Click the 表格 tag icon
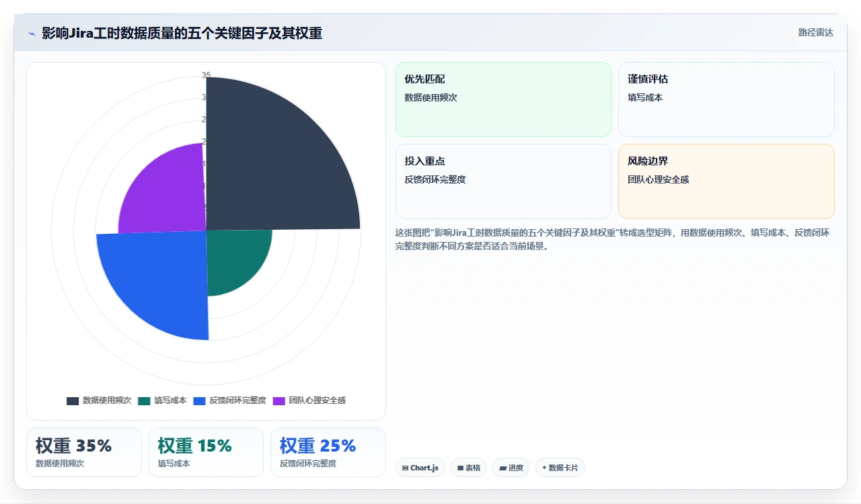The height and width of the screenshot is (504, 861). [x=460, y=468]
